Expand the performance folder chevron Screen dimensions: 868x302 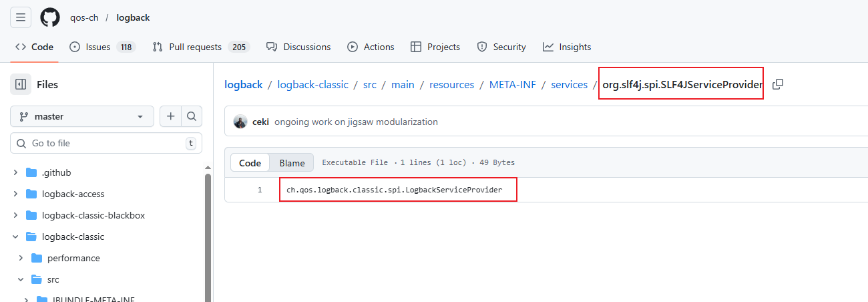[21, 258]
